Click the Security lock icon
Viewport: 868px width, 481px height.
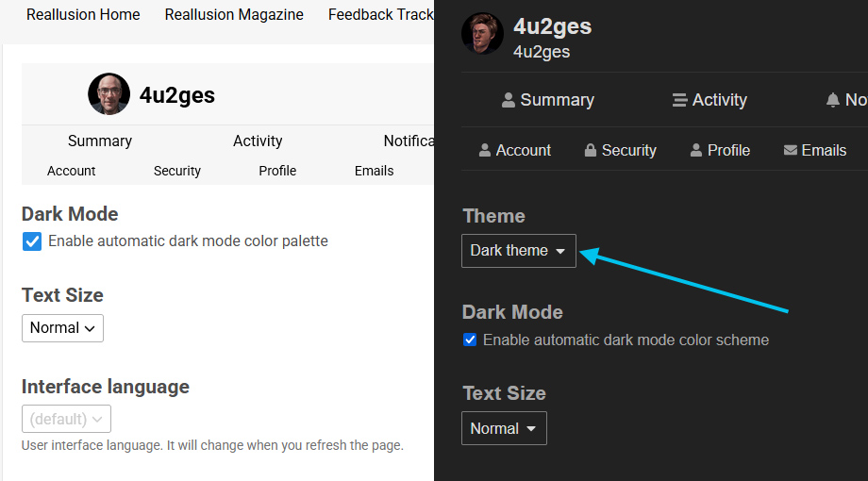[591, 150]
